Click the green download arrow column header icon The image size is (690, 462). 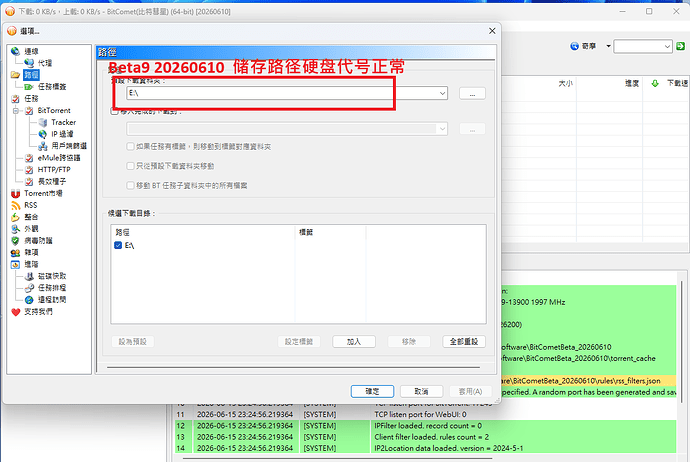[655, 83]
